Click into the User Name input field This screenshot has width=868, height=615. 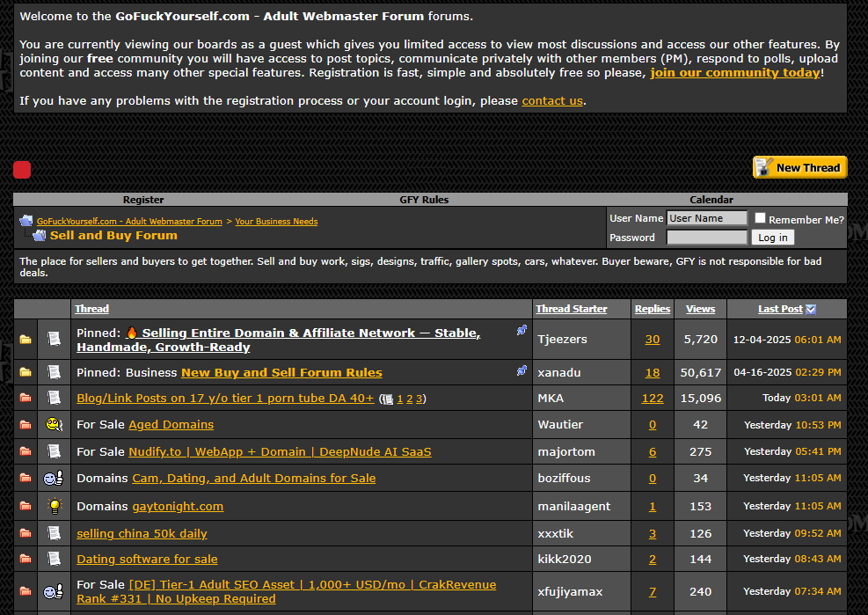click(706, 218)
